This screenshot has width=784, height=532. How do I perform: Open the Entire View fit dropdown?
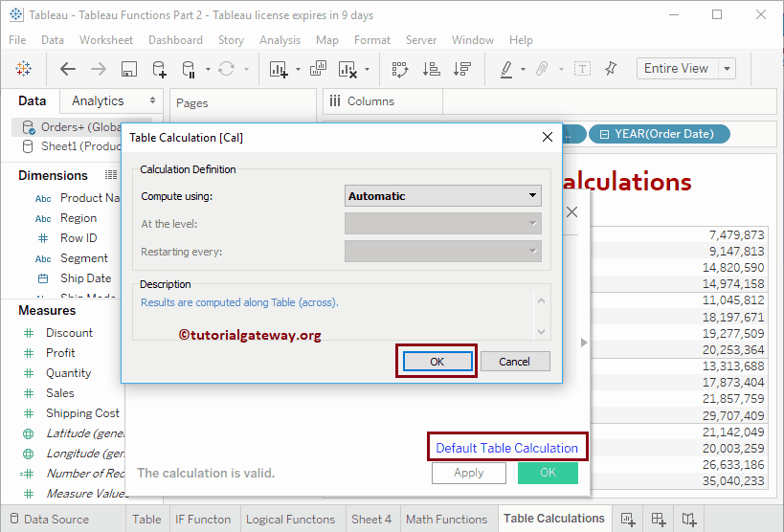tap(727, 69)
